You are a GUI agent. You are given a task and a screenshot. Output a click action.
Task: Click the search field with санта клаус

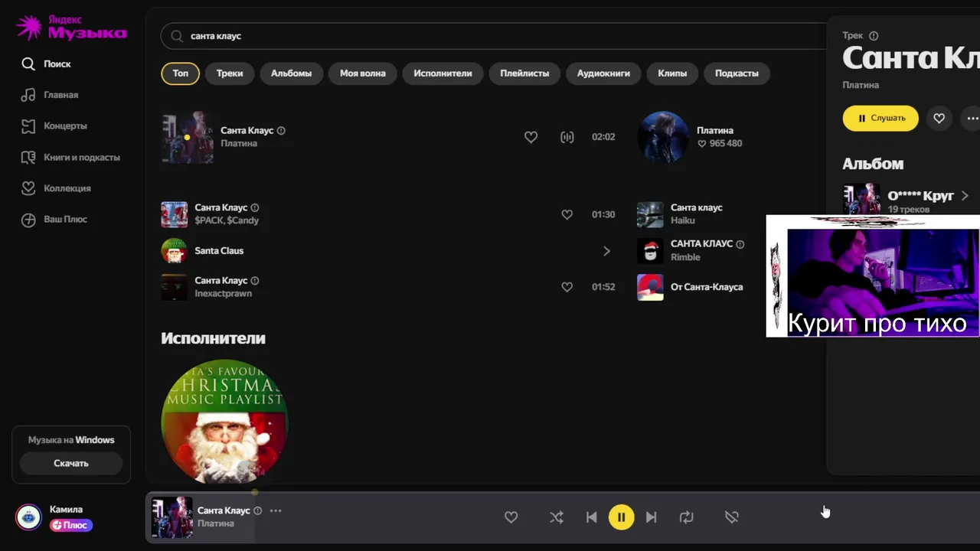pos(494,36)
